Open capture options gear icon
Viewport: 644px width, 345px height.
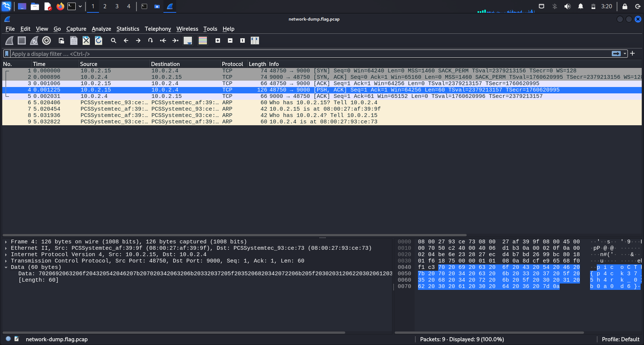click(46, 40)
